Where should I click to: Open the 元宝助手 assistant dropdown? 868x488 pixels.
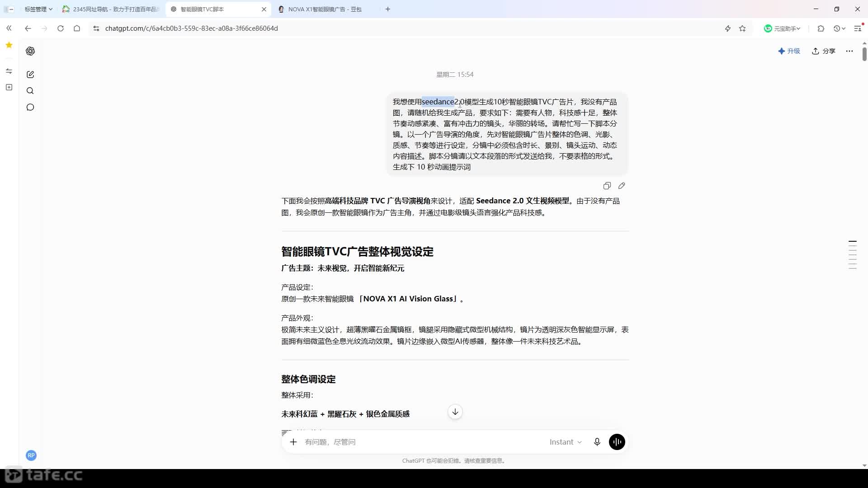782,28
